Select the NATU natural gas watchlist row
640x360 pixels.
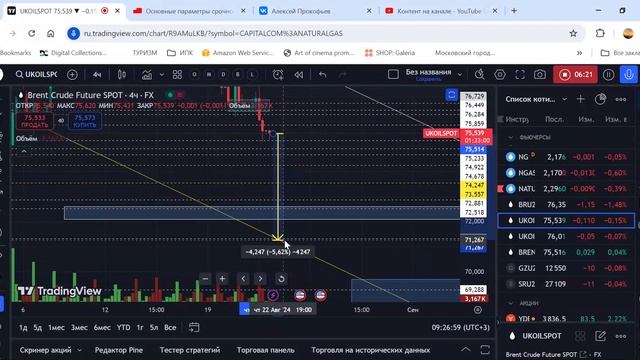click(x=567, y=189)
